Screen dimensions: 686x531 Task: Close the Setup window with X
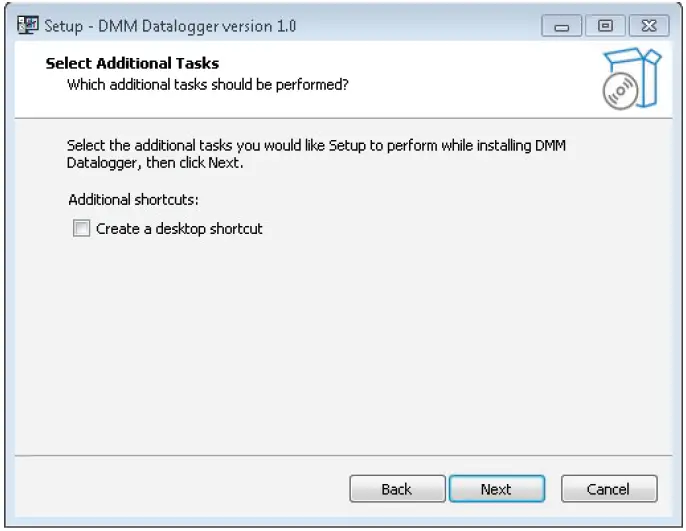click(650, 27)
